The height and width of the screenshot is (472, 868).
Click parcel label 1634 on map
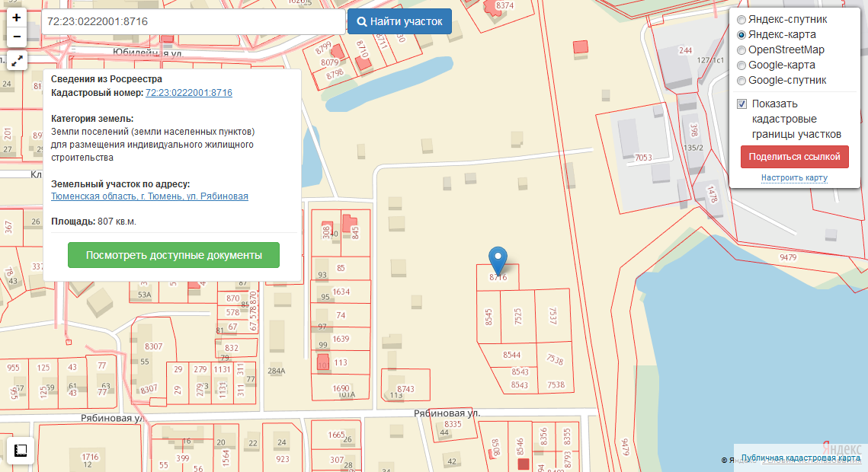[x=341, y=292]
